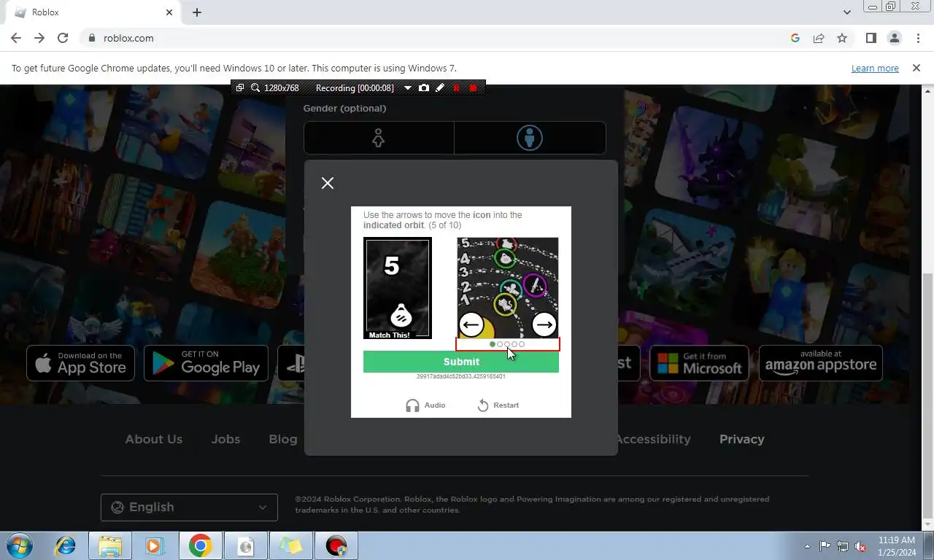Open the Get it from Microsoft badge
Viewport: 934px width, 560px height.
[699, 363]
